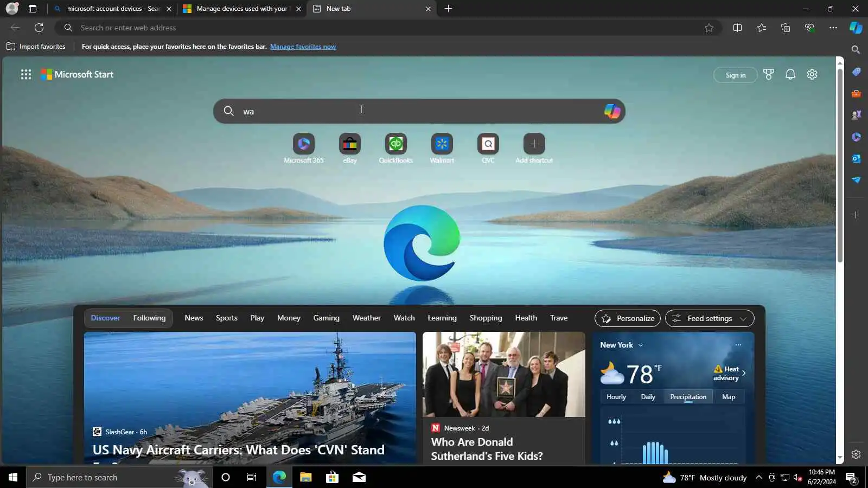The height and width of the screenshot is (488, 868).
Task: Click Manage favorites now link
Action: coord(303,47)
